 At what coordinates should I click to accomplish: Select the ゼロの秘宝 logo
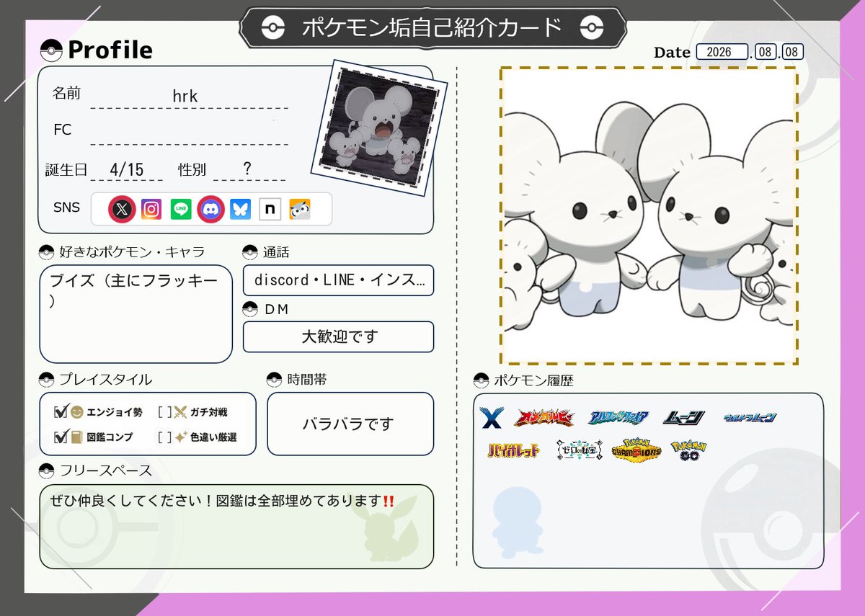click(579, 450)
